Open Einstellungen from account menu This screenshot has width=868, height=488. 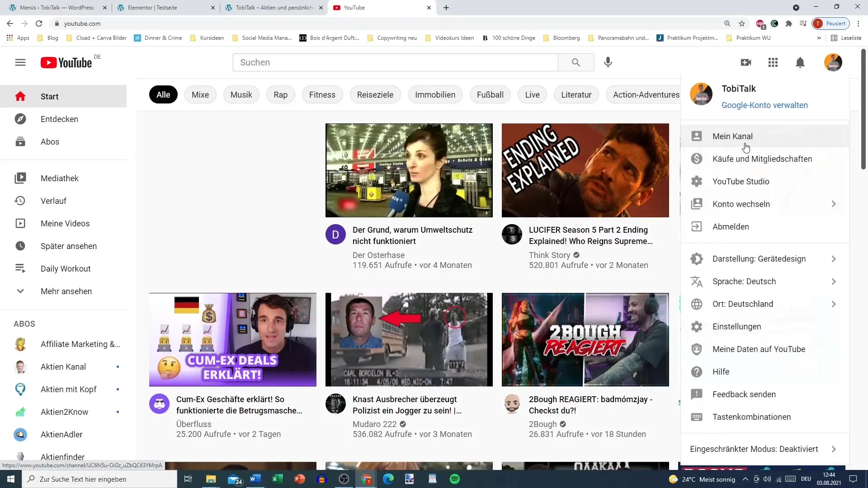pos(765,326)
